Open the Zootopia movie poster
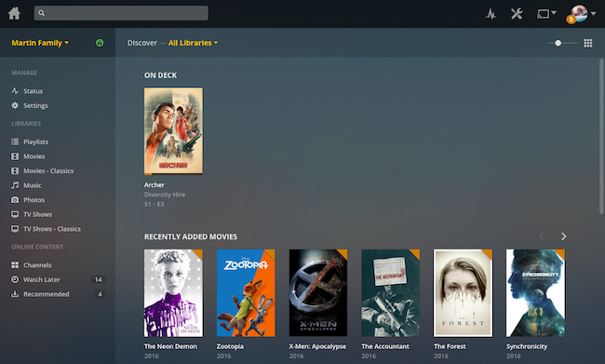Screen dimensions: 605x364 [x=246, y=292]
